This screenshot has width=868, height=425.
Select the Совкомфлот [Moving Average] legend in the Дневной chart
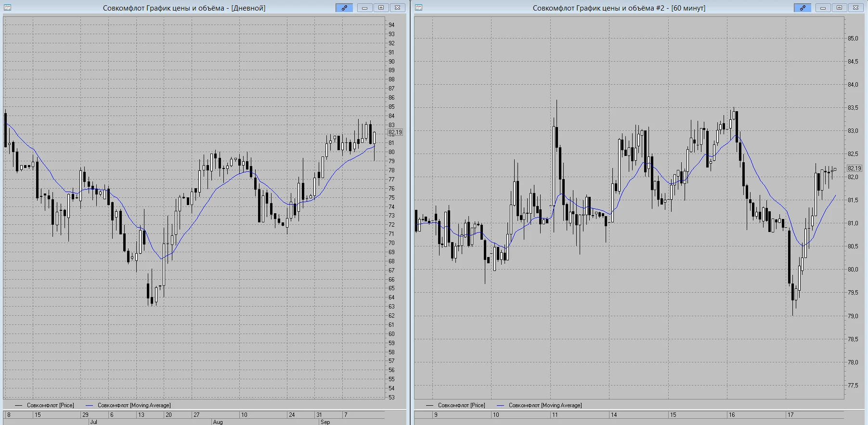[x=128, y=405]
